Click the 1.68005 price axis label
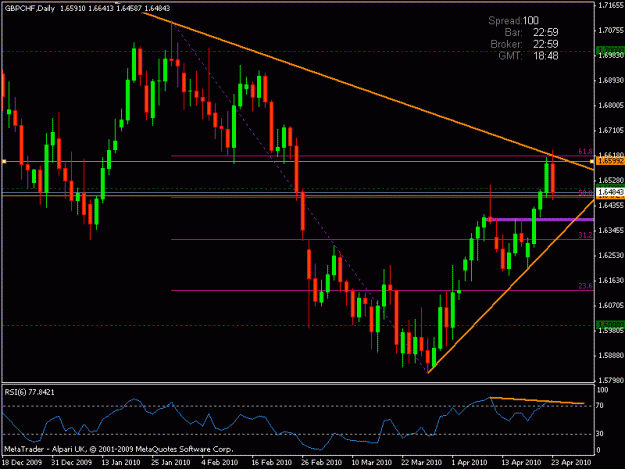The image size is (625, 469). tap(611, 106)
